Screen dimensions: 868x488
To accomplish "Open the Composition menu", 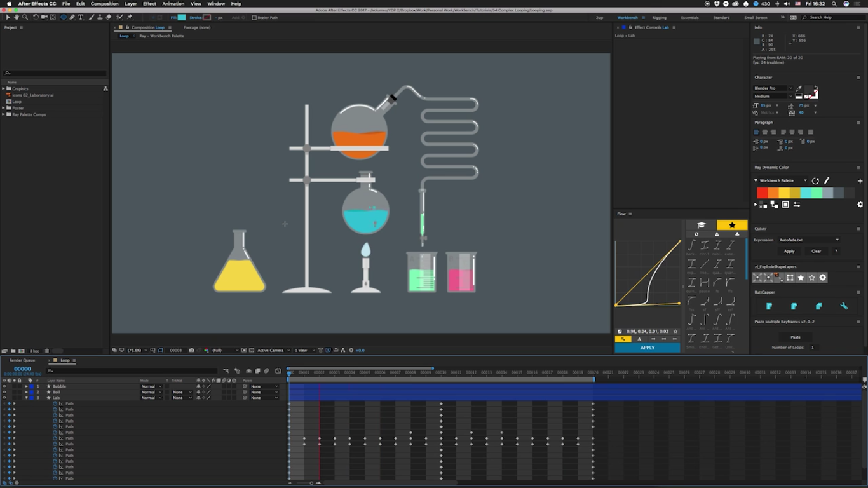I will tap(104, 4).
